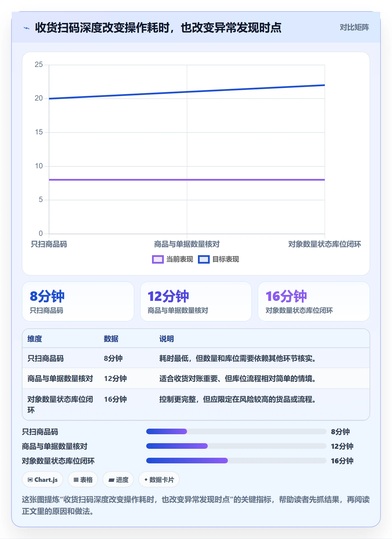Viewport: 392px width, 539px height.
Task: Select the 12分钟 data card
Action: [x=196, y=301]
